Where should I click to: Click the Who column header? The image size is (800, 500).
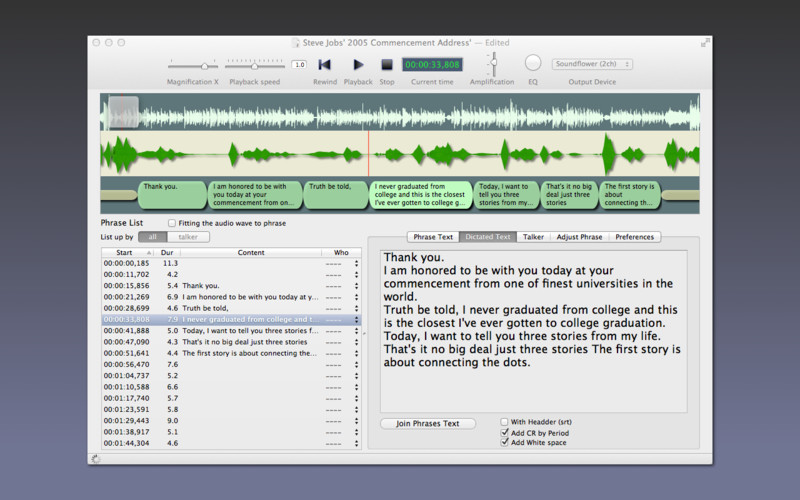coord(341,253)
